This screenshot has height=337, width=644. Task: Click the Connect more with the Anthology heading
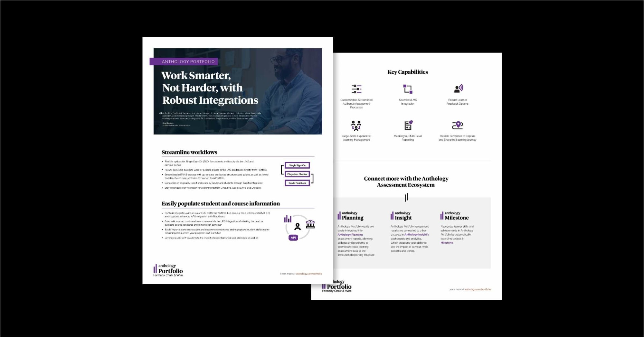(406, 182)
